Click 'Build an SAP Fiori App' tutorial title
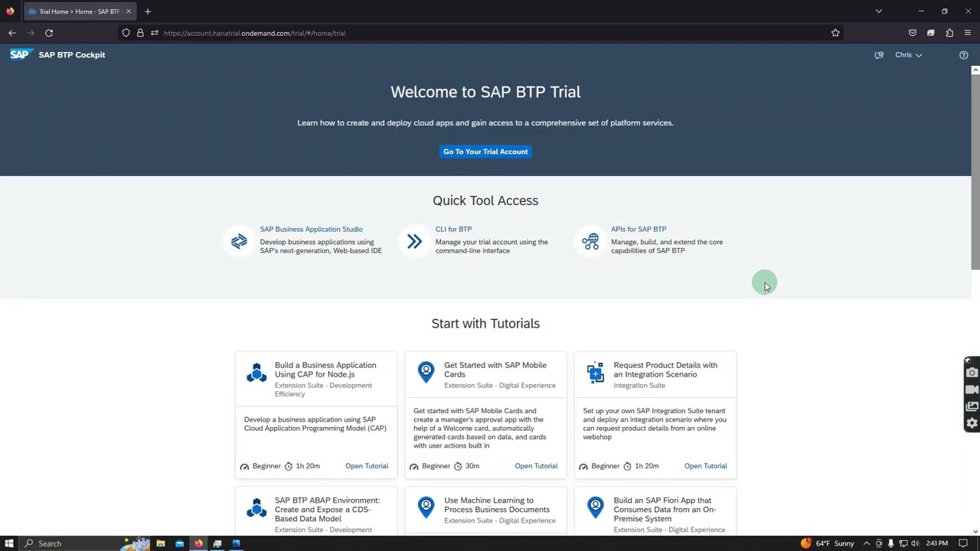980x551 pixels. click(x=665, y=510)
